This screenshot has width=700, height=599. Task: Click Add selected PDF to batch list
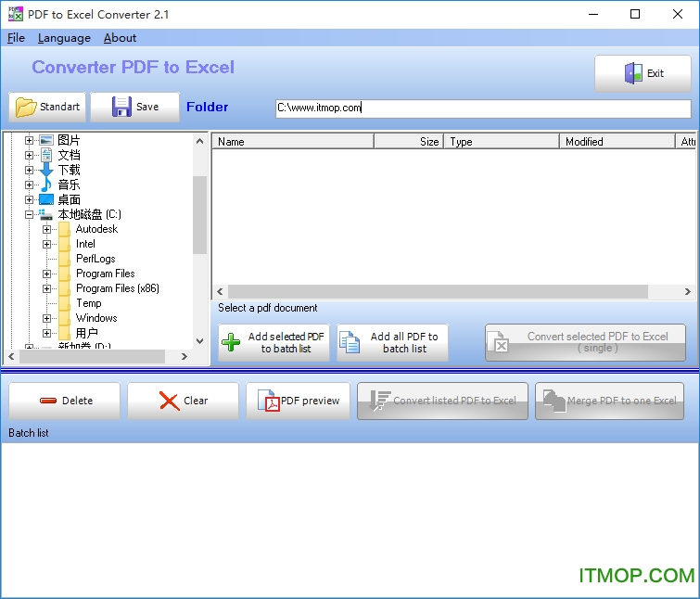pyautogui.click(x=274, y=342)
